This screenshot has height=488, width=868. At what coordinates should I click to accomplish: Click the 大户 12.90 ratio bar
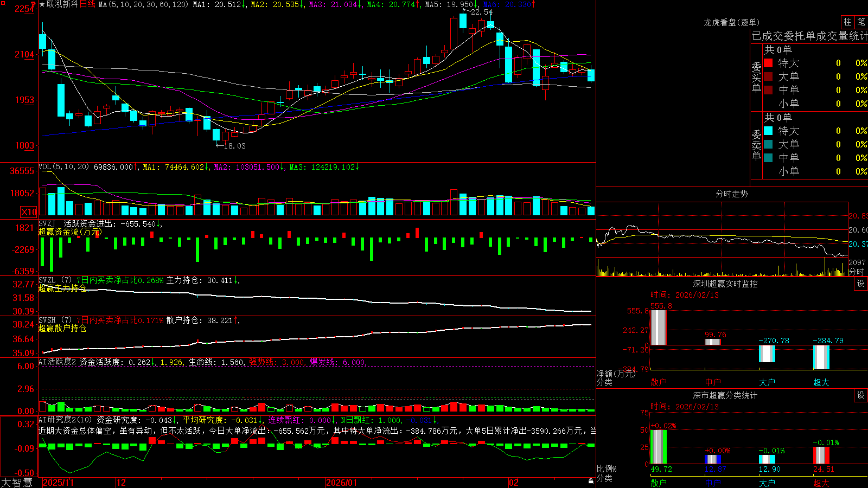(767, 460)
